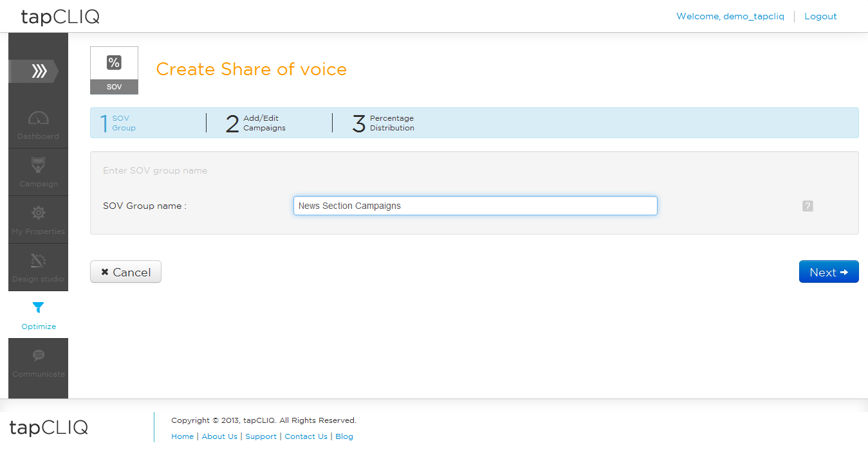
Task: Click the Next button
Action: tap(829, 272)
